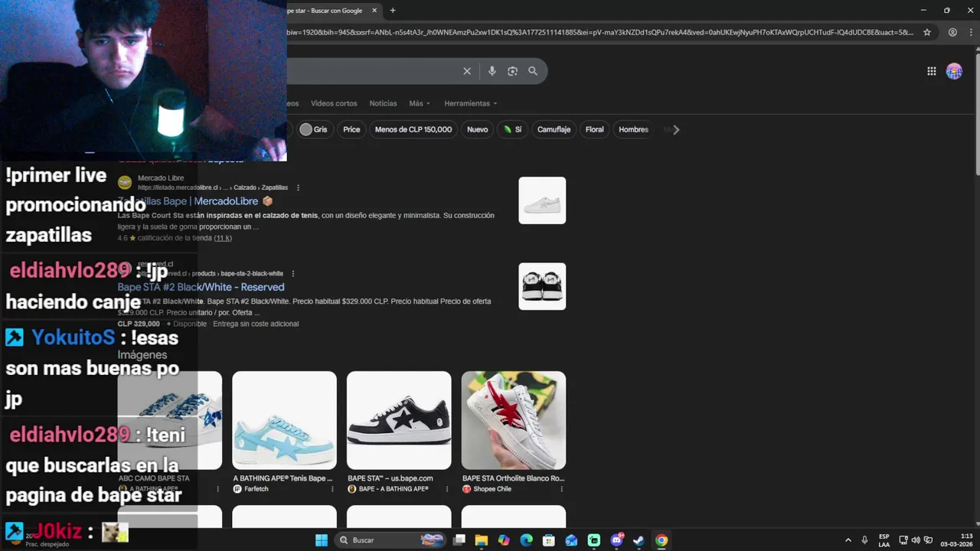Click the Windows taskbar Buscar box
980x551 pixels.
[390, 540]
